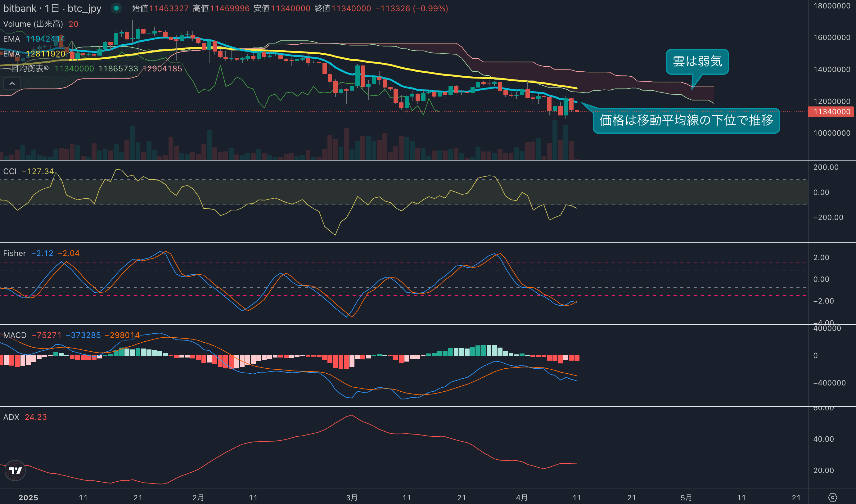Collapse the indicator legend chevron
This screenshot has height=504, width=856.
(12, 83)
